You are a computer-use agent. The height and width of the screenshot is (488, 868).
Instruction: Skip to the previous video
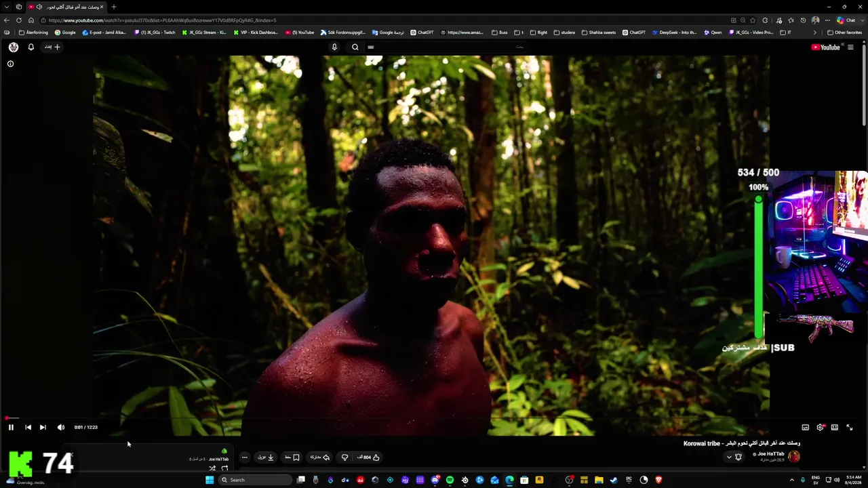[x=28, y=427]
